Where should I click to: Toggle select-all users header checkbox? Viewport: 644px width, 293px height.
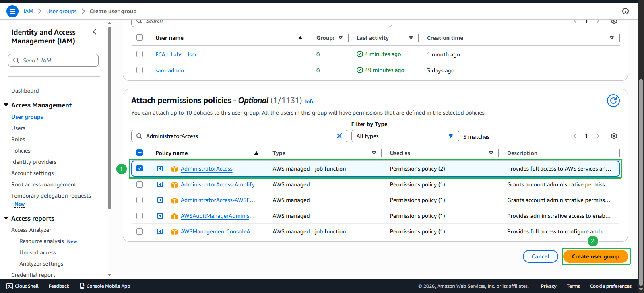point(140,37)
